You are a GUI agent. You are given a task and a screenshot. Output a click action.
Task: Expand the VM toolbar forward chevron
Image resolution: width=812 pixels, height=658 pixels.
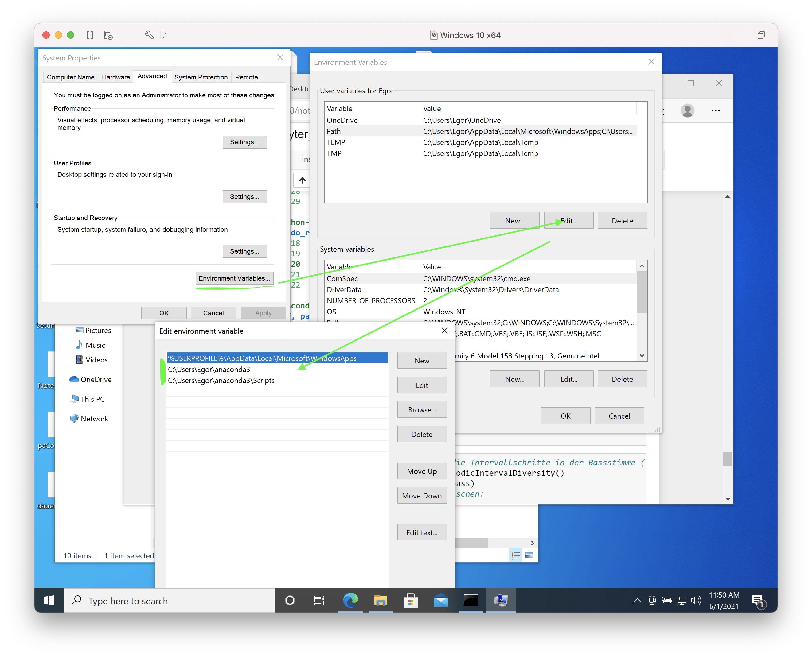(x=165, y=35)
